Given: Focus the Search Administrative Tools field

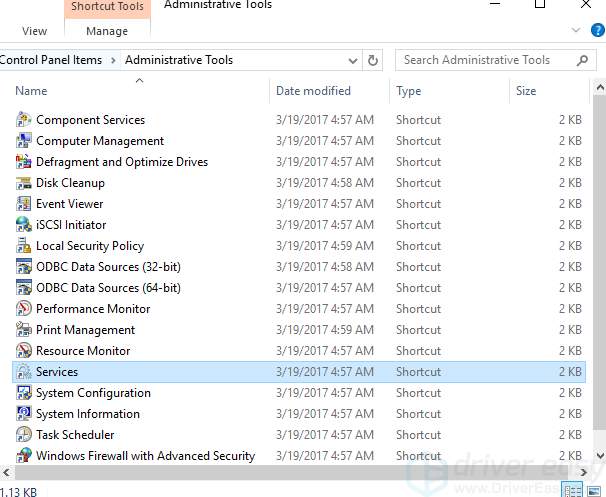Looking at the screenshot, I should [495, 60].
